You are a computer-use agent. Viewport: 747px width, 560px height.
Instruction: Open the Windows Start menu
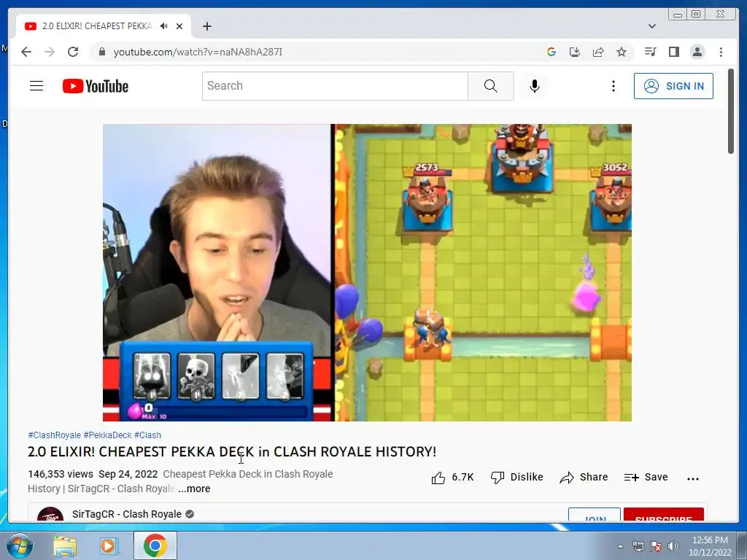pos(19,545)
